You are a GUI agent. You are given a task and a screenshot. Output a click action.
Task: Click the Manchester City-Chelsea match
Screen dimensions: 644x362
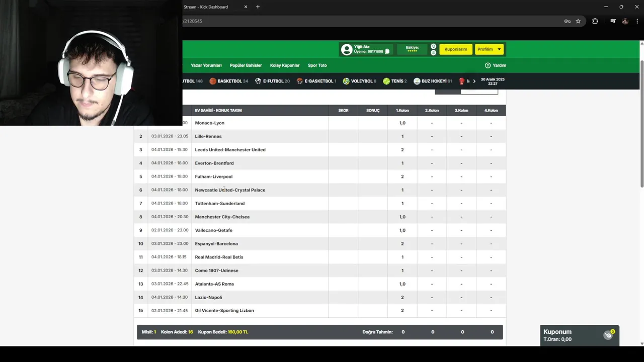(222, 217)
